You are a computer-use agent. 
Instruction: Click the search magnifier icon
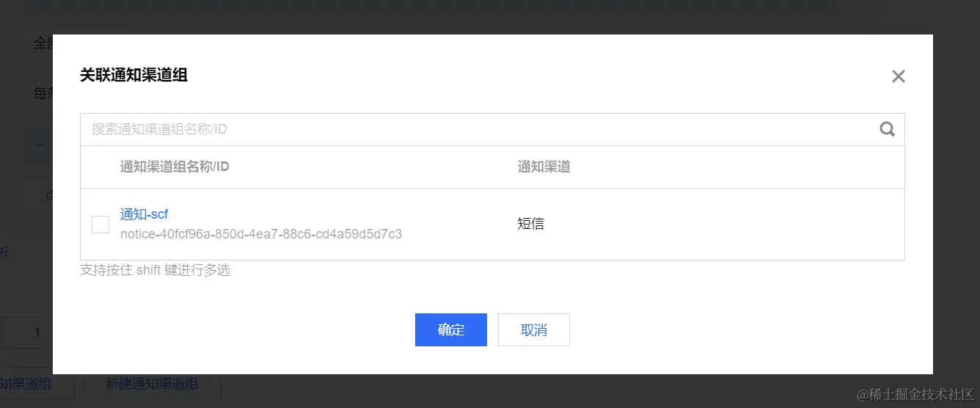coord(888,129)
